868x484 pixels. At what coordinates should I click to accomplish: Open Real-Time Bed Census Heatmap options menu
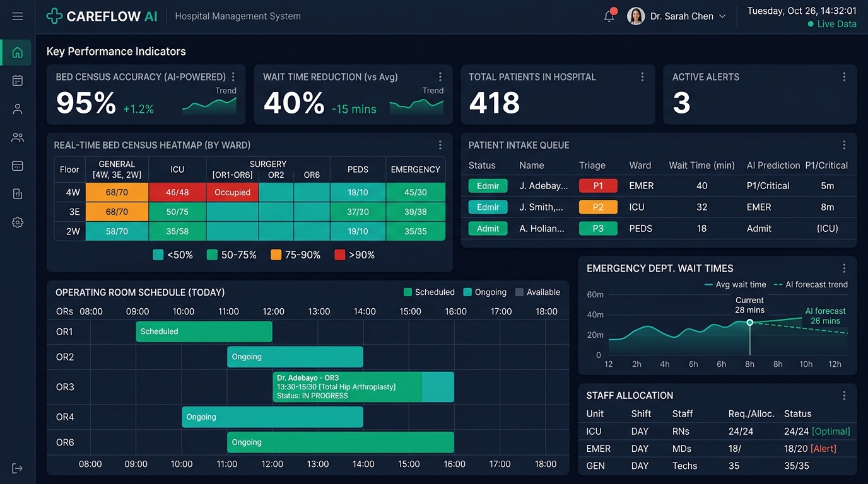(x=440, y=145)
